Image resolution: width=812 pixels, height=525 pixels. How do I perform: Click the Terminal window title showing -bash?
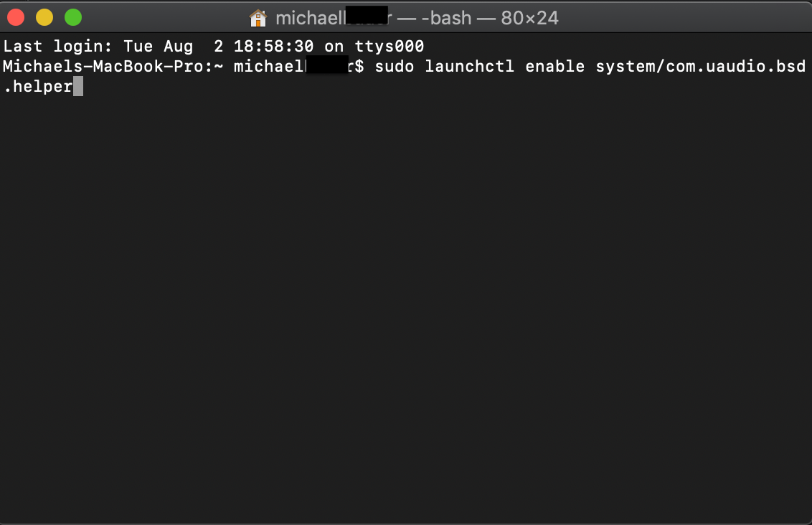(x=447, y=17)
